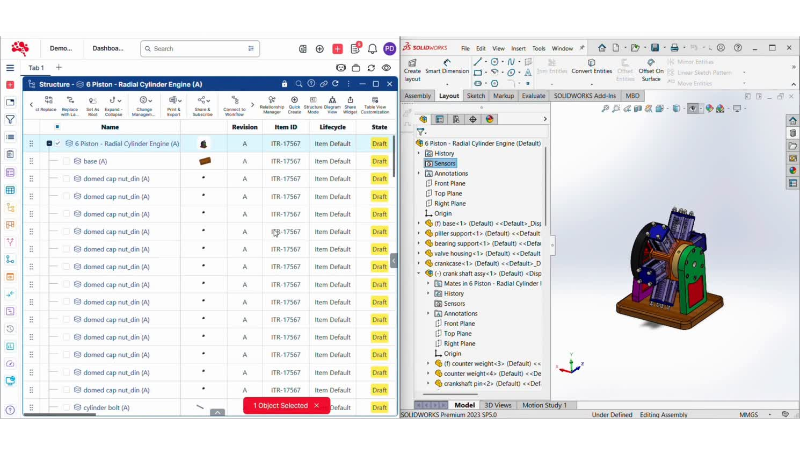Tick the checkbox beside base (A)
This screenshot has width=800, height=450.
point(66,161)
